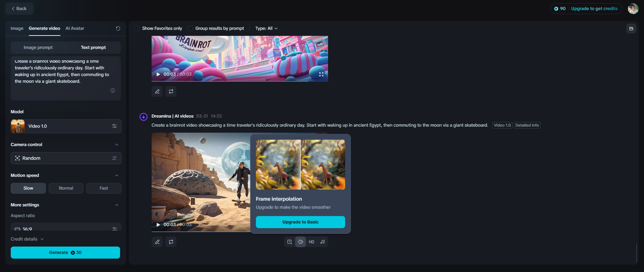Switch to Image prompt tab
Viewport: 644px width, 272px height.
38,48
